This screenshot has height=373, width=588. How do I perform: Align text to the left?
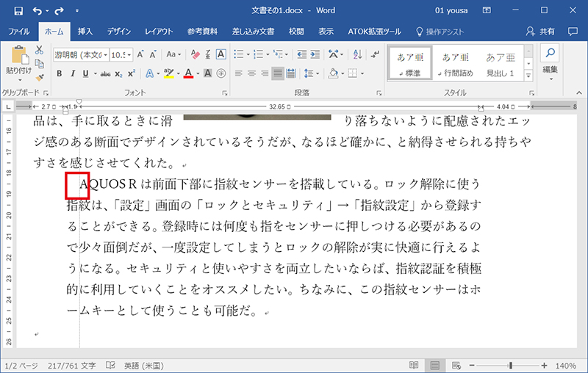click(x=238, y=73)
